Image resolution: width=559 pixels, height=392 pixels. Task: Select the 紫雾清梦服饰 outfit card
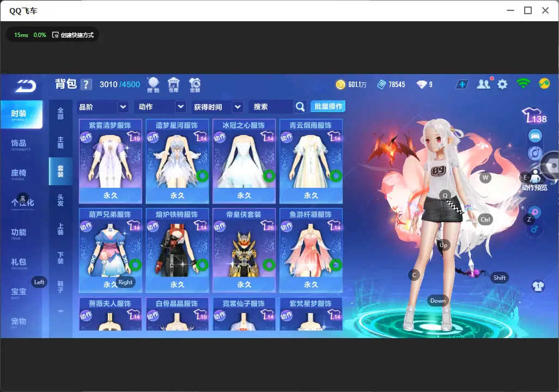[110, 161]
